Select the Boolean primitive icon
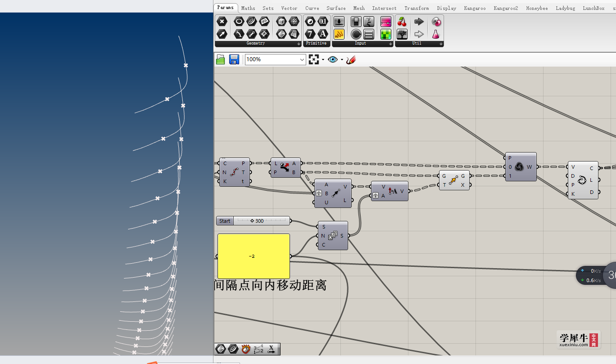 click(x=310, y=21)
